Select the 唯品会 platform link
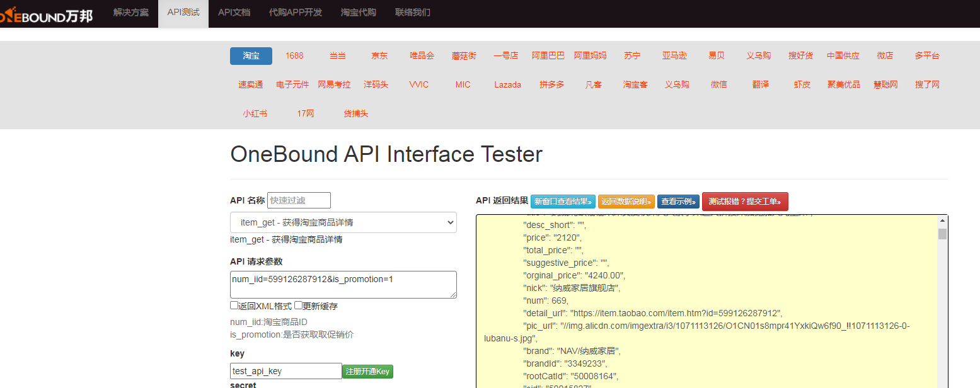Screen dimensions: 980x388 [x=422, y=55]
